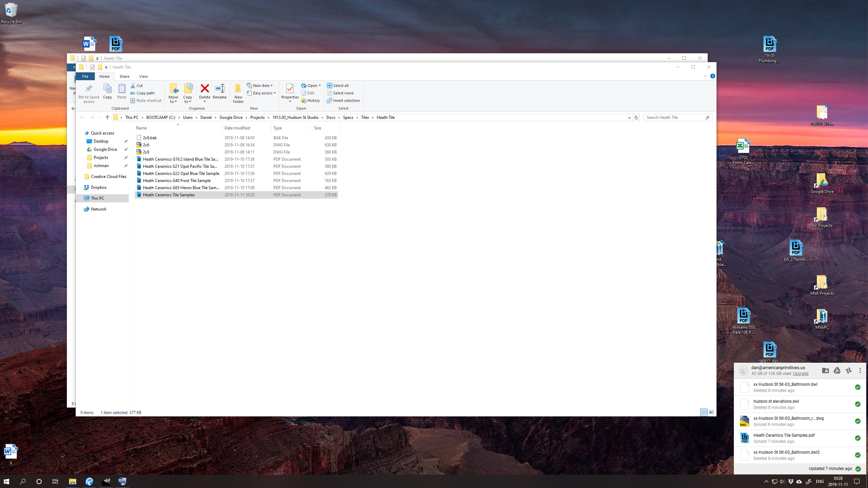Open the Recycle Bin desktop icon
The image size is (868, 488).
[x=11, y=13]
